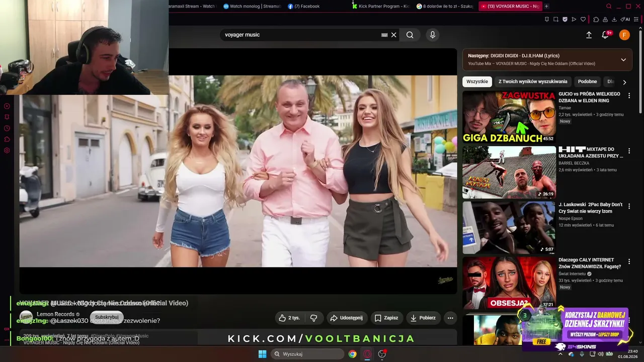The width and height of the screenshot is (644, 362).
Task: Toggle the ad-blocker shield icon
Action: point(565,19)
